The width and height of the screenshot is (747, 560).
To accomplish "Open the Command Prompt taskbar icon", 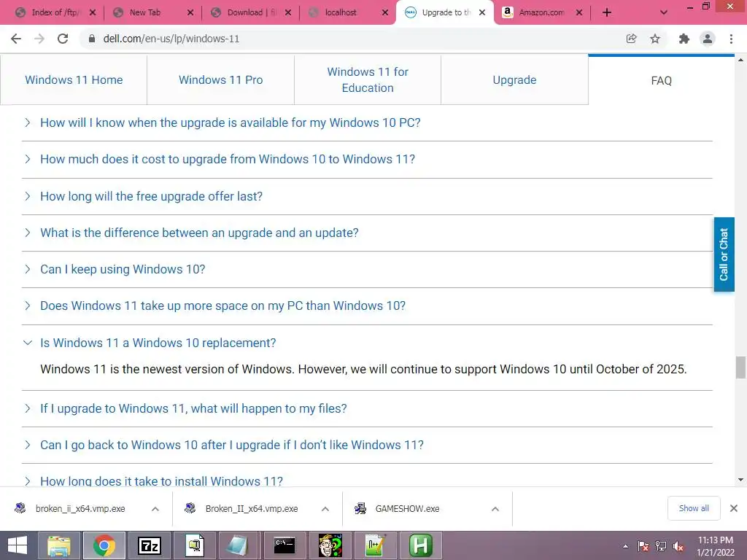I will 285,545.
